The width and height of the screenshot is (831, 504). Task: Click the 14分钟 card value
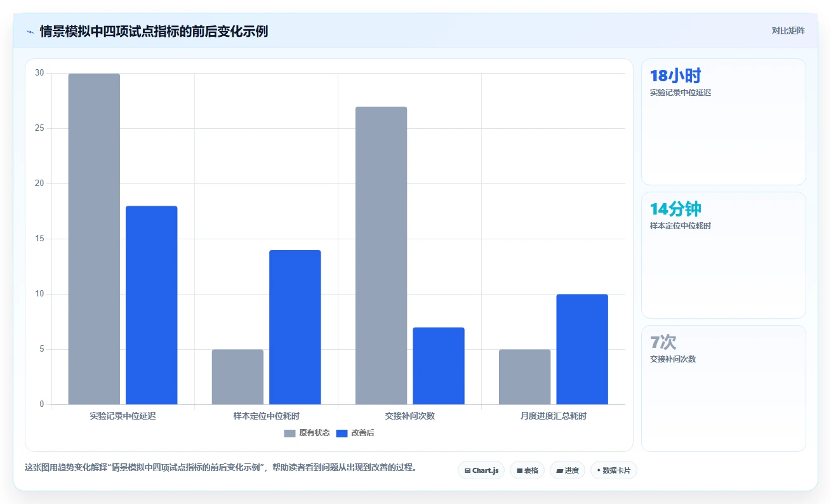click(x=675, y=209)
